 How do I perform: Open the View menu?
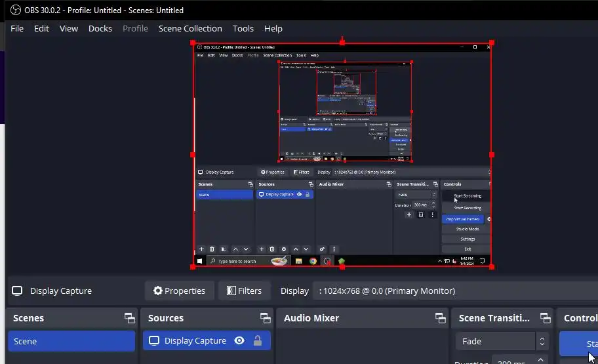pos(69,29)
